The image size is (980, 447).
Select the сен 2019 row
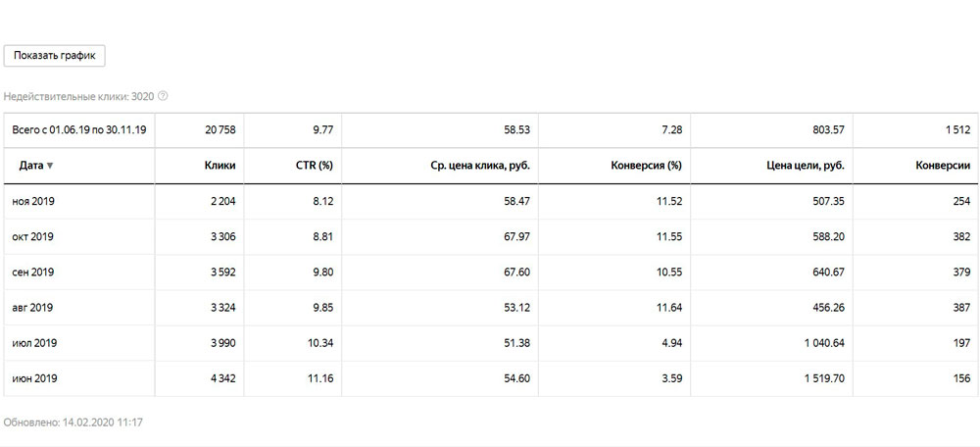pos(33,272)
